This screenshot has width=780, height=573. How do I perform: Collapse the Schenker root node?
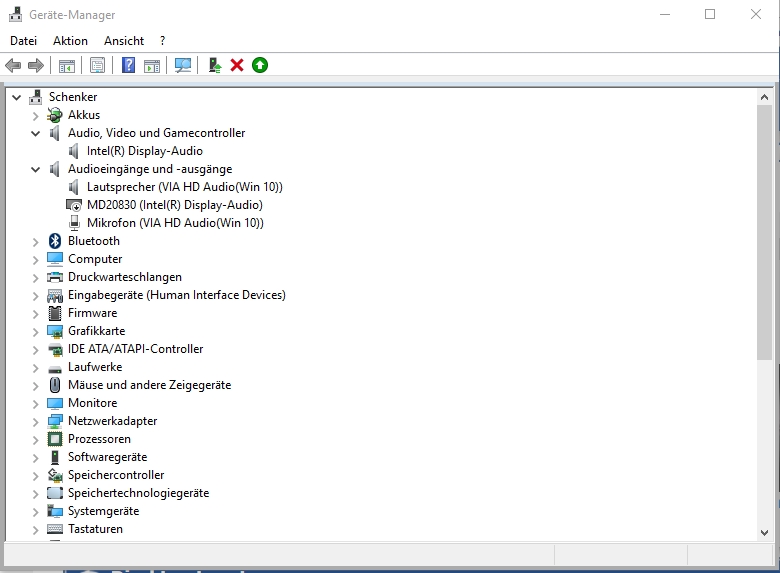pyautogui.click(x=16, y=97)
